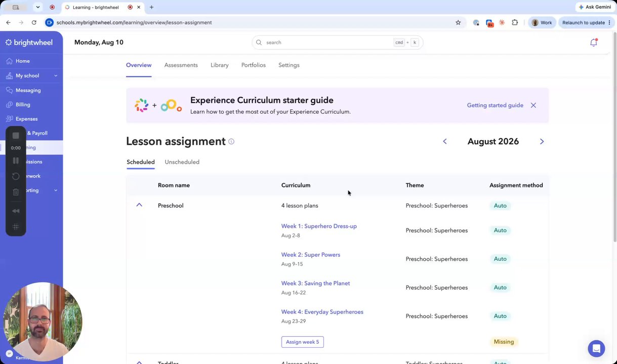Switch to the Assessments tab
The height and width of the screenshot is (364, 617).
coord(181,65)
